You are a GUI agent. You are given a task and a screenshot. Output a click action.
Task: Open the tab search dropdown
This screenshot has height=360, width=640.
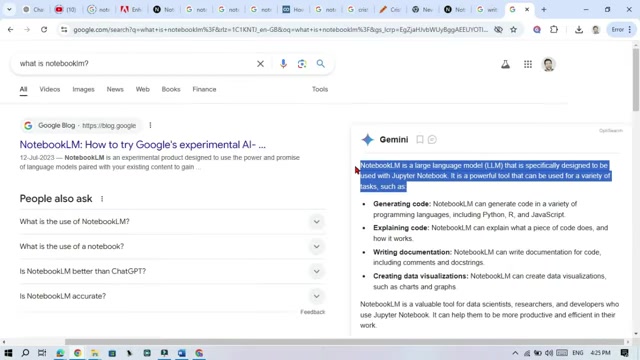point(9,9)
